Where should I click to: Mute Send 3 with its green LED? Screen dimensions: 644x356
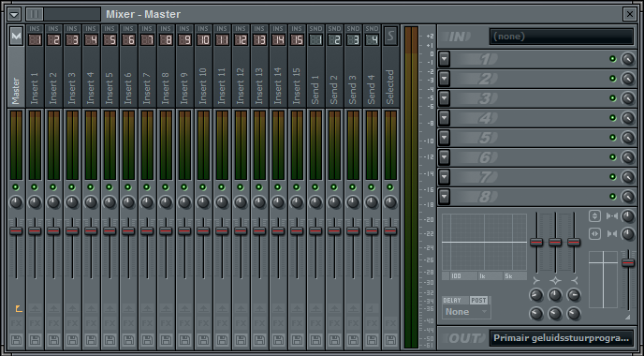pyautogui.click(x=353, y=187)
